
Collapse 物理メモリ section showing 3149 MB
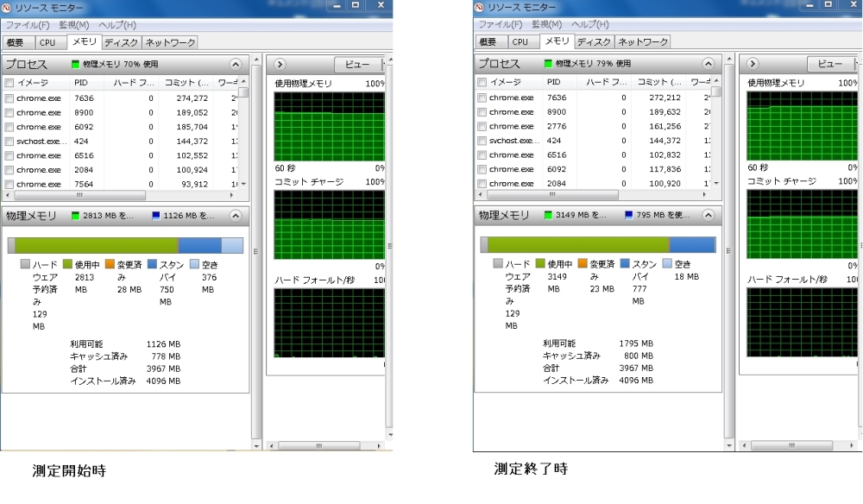709,216
